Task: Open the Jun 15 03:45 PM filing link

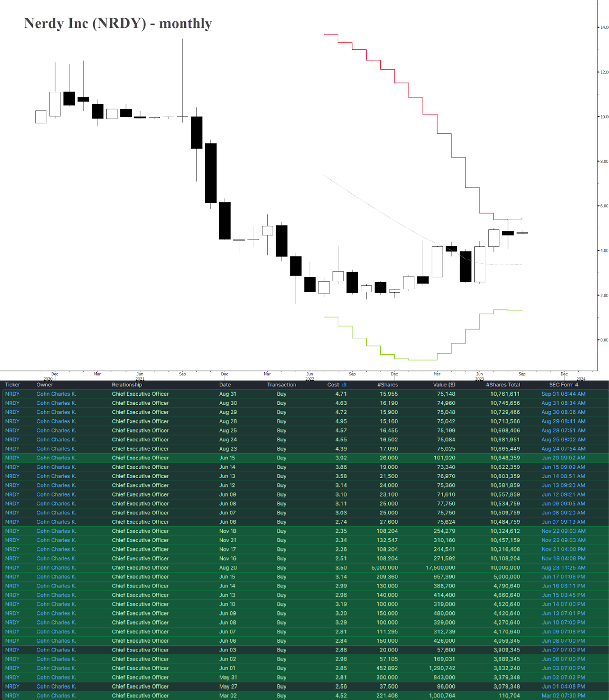Action: (x=563, y=595)
